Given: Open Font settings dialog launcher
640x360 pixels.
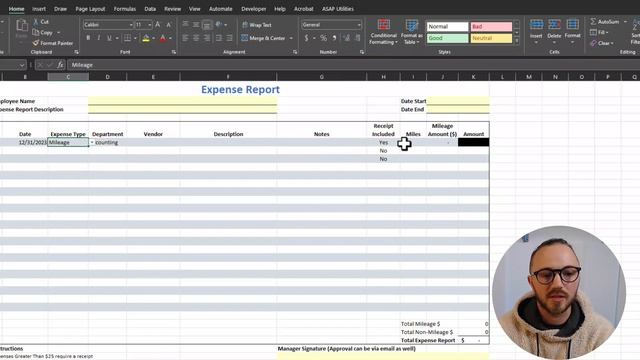Looking at the screenshot, I should (x=174, y=52).
